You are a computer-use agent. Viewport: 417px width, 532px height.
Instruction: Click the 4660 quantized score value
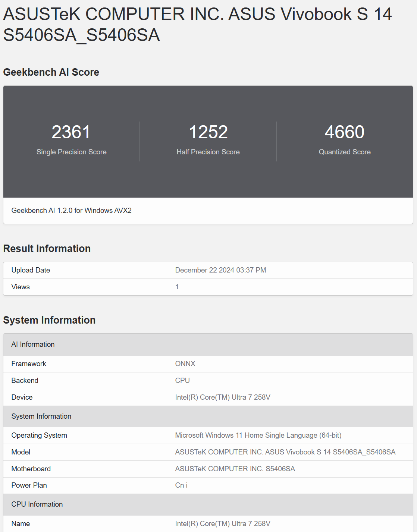pos(345,132)
